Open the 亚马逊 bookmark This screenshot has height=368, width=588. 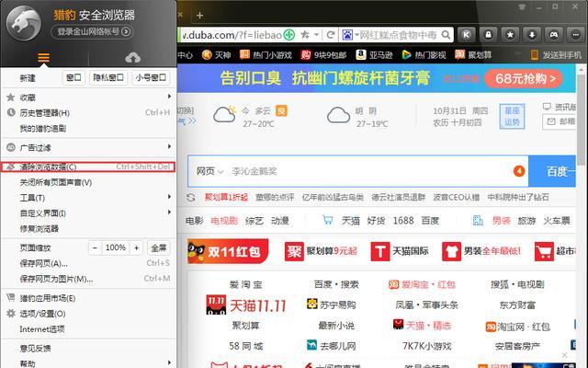[x=374, y=55]
